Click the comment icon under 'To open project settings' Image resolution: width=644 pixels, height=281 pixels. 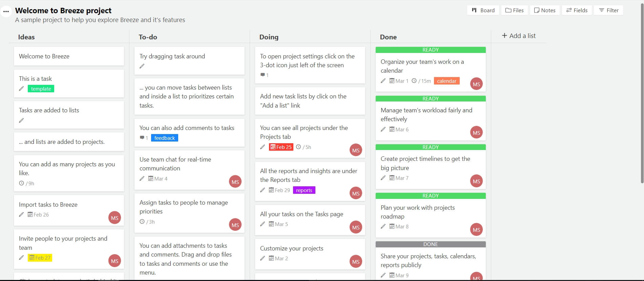263,75
